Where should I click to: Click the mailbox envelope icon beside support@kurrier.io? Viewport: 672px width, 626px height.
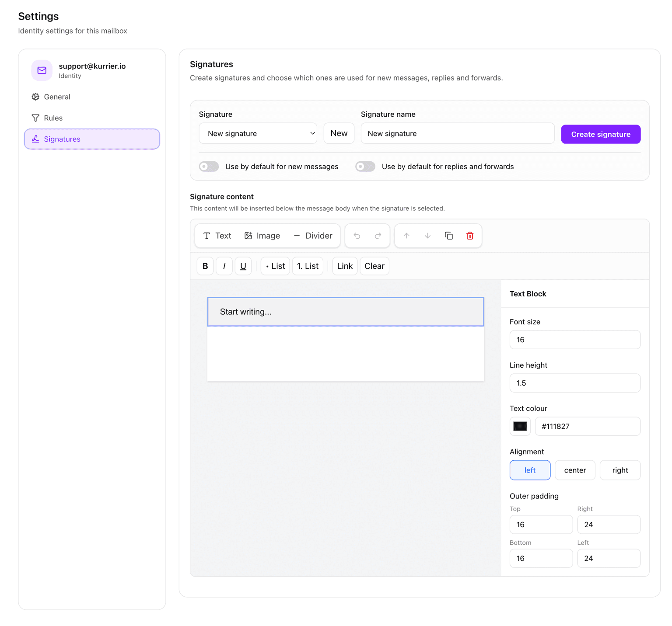[42, 70]
